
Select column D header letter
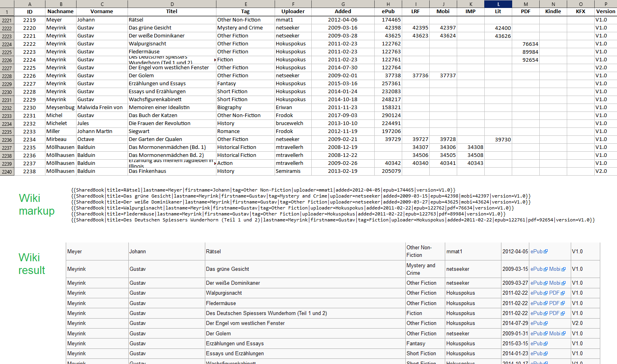172,4
